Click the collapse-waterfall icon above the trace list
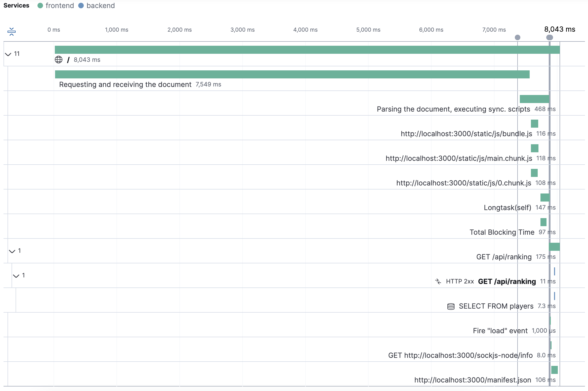The height and width of the screenshot is (391, 588). click(x=12, y=32)
